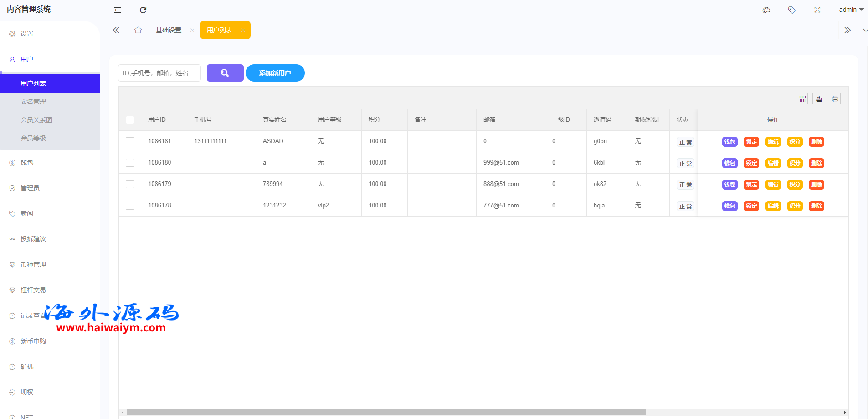868x419 pixels.
Task: Switch to the 基础设置 tab
Action: point(169,30)
